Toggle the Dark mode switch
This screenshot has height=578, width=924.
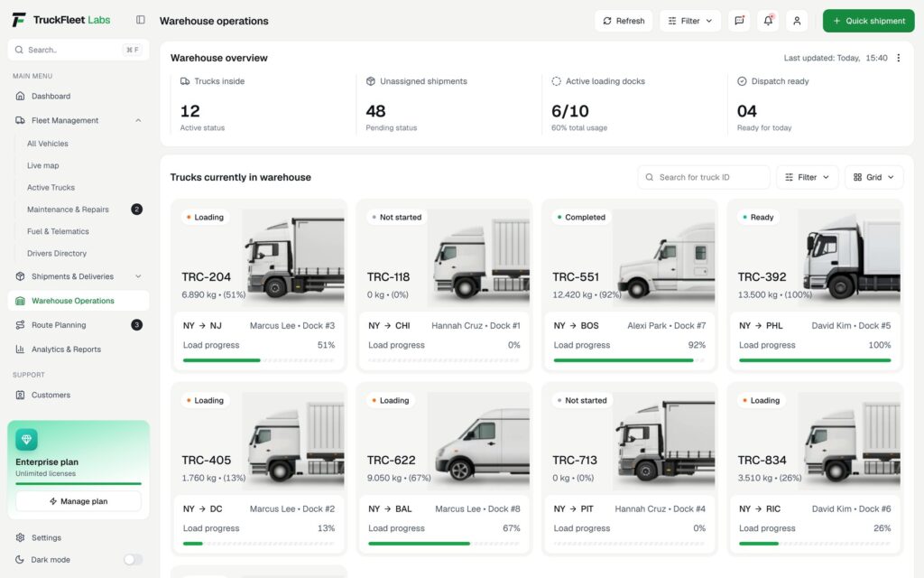(x=134, y=560)
